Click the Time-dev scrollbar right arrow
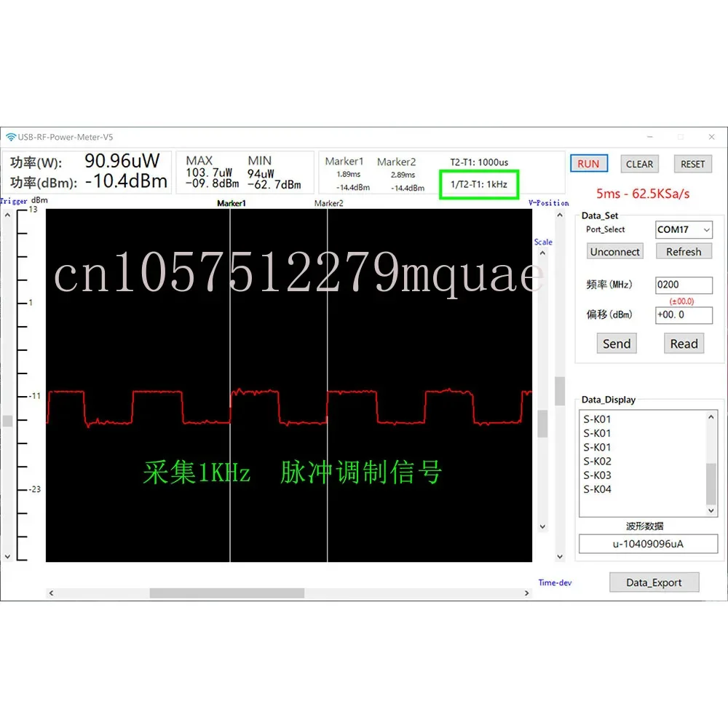 (x=526, y=593)
